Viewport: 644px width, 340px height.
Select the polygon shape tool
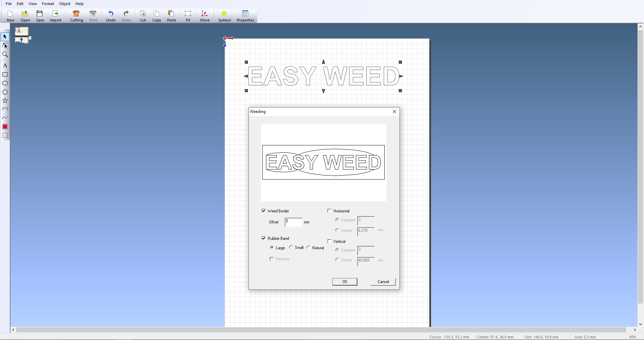pyautogui.click(x=5, y=92)
